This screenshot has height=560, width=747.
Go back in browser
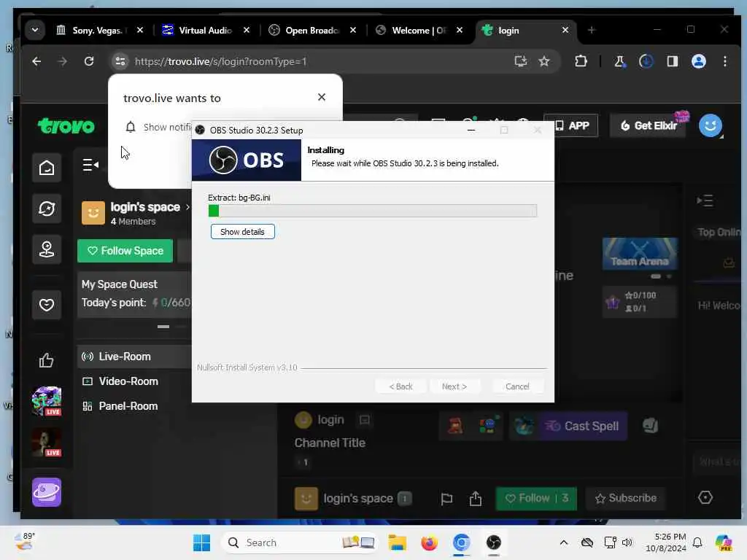click(36, 61)
